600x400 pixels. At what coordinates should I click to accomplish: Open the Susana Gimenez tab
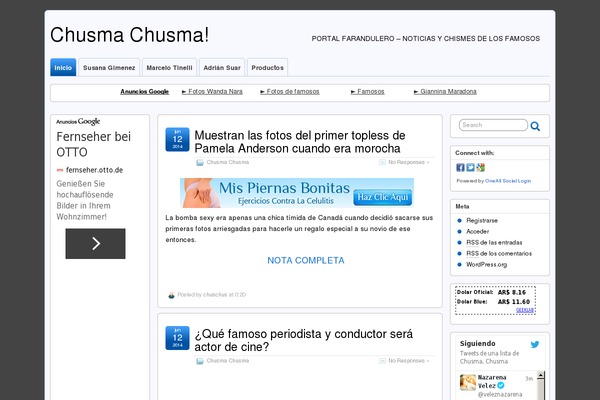click(109, 68)
